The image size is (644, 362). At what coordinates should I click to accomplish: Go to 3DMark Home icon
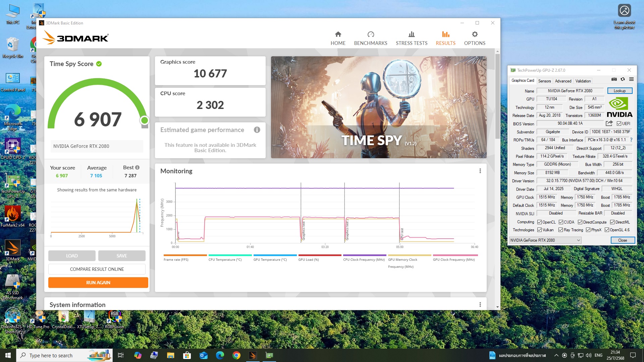point(338,34)
